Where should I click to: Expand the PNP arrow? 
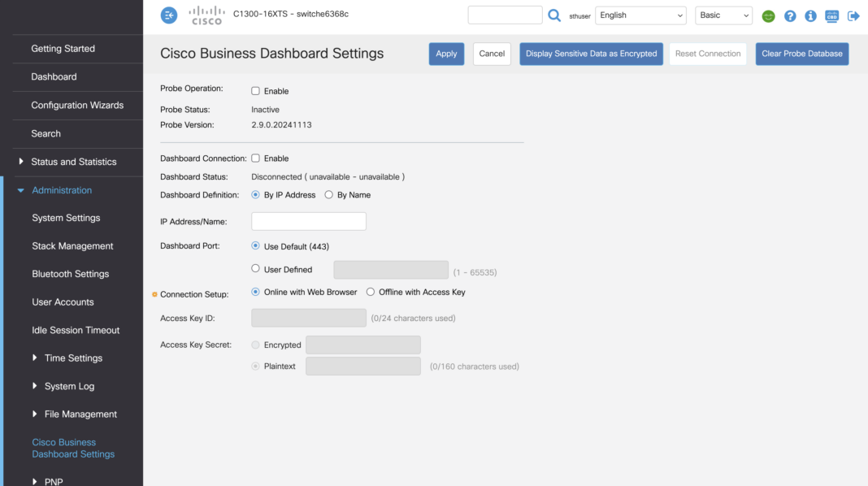34,482
